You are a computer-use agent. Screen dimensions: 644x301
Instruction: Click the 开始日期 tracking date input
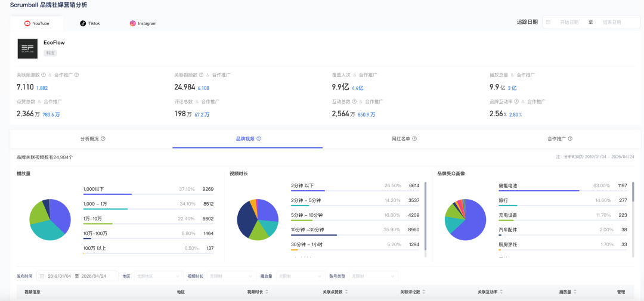pos(569,22)
